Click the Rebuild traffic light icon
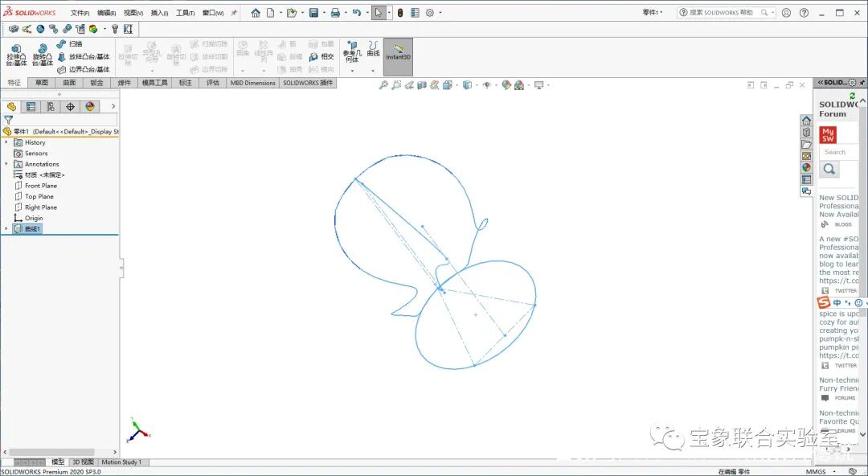Viewport: 868px width, 476px height. 400,13
